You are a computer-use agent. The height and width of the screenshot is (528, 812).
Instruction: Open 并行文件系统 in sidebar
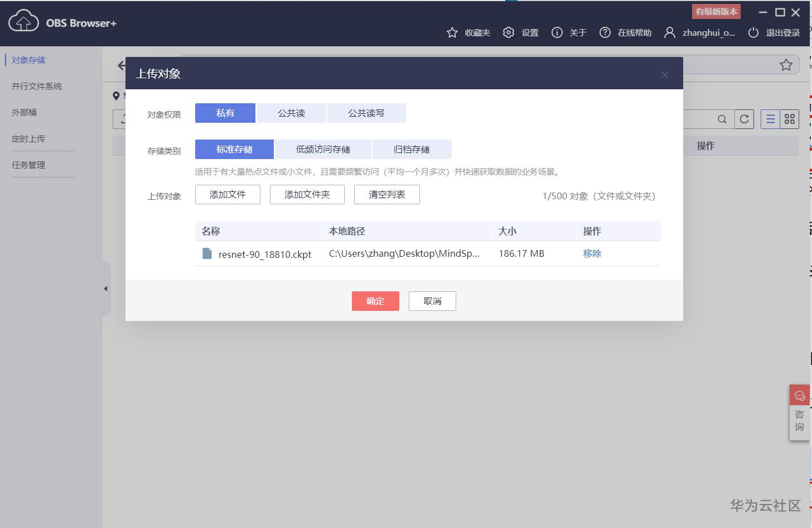pos(37,86)
